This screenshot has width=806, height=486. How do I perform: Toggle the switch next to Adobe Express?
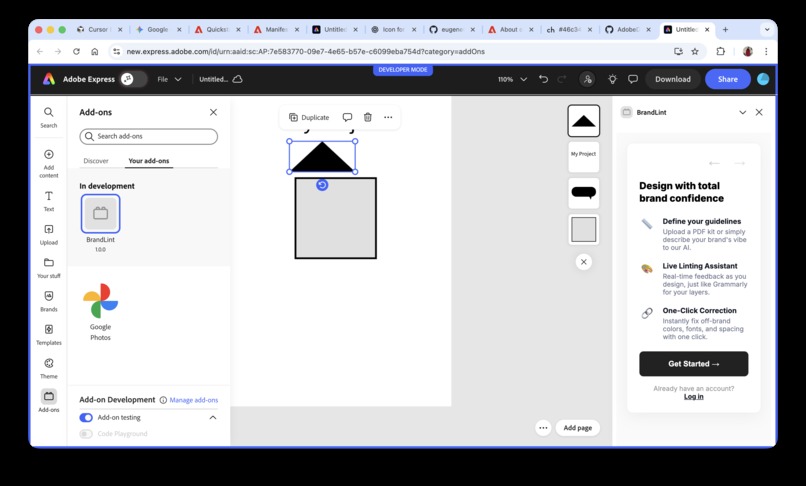[133, 79]
